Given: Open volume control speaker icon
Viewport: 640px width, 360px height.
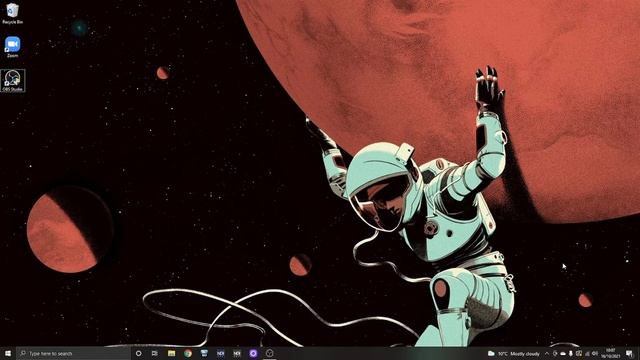Looking at the screenshot, I should (x=595, y=353).
